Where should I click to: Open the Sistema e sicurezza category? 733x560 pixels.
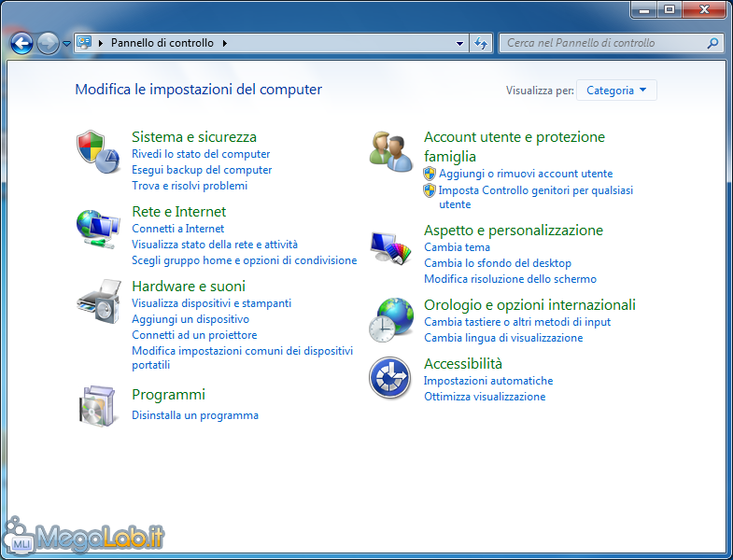pos(194,137)
